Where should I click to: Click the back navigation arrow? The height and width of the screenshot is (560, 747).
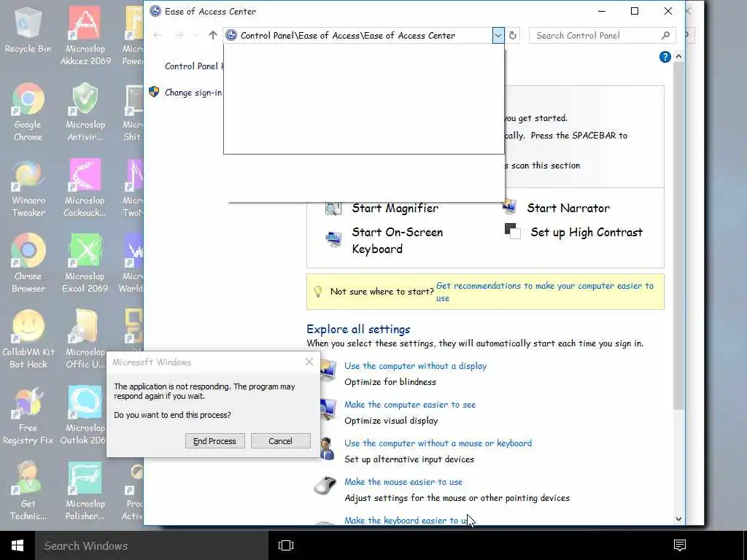[x=158, y=35]
